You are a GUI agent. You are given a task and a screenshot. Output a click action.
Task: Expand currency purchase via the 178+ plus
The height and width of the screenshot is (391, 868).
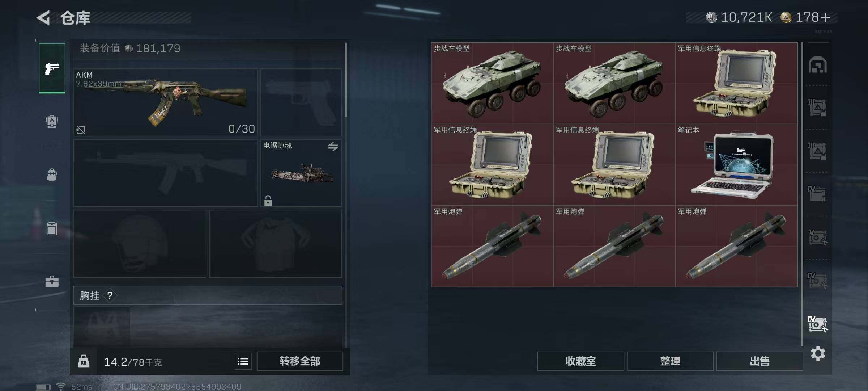point(826,17)
